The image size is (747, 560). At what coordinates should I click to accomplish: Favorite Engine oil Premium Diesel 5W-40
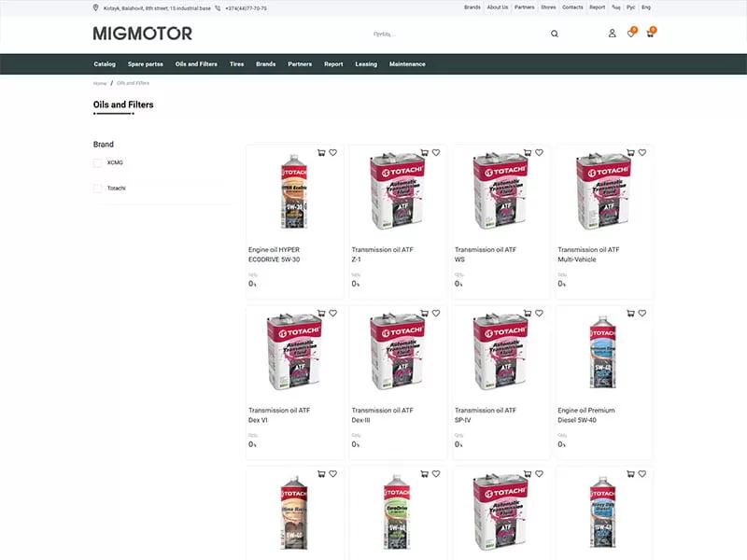click(x=641, y=313)
